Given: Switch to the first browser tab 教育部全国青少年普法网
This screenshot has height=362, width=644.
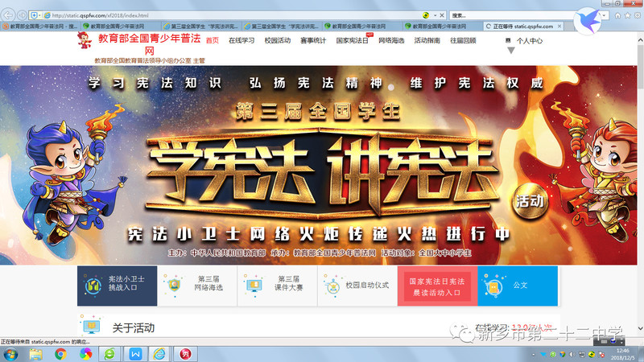Looking at the screenshot, I should pos(40,26).
